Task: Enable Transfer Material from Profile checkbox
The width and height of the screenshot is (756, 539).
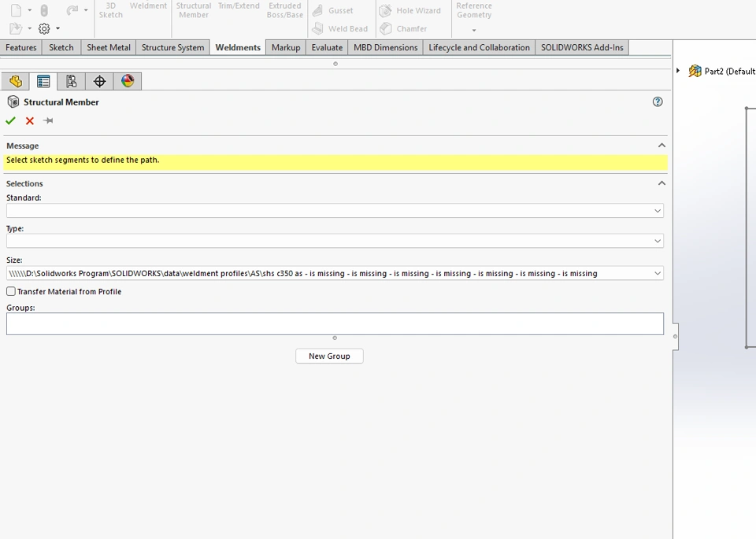Action: (10, 291)
